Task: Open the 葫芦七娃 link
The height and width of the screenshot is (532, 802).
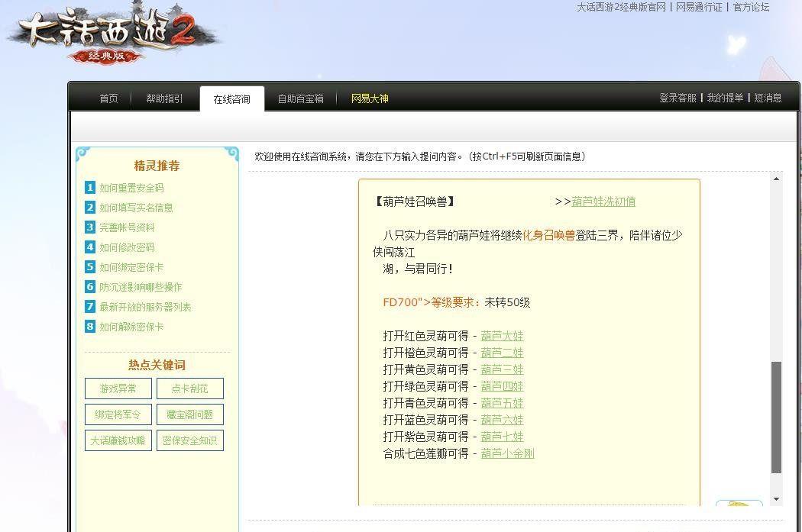Action: (x=503, y=437)
